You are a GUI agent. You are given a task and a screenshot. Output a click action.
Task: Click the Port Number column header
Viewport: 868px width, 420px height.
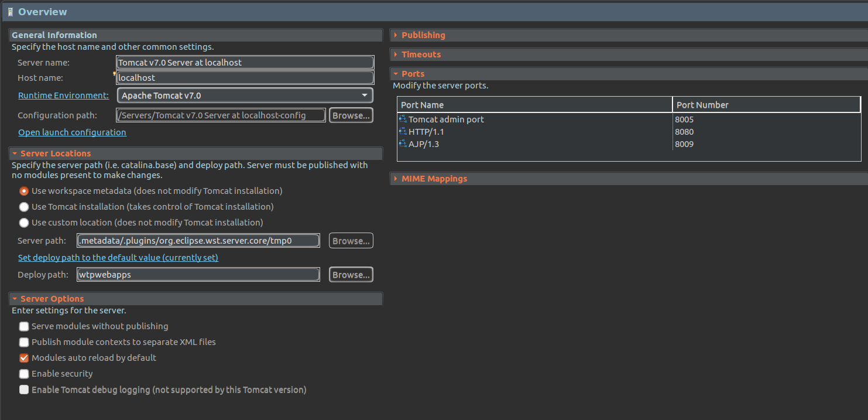(x=767, y=105)
